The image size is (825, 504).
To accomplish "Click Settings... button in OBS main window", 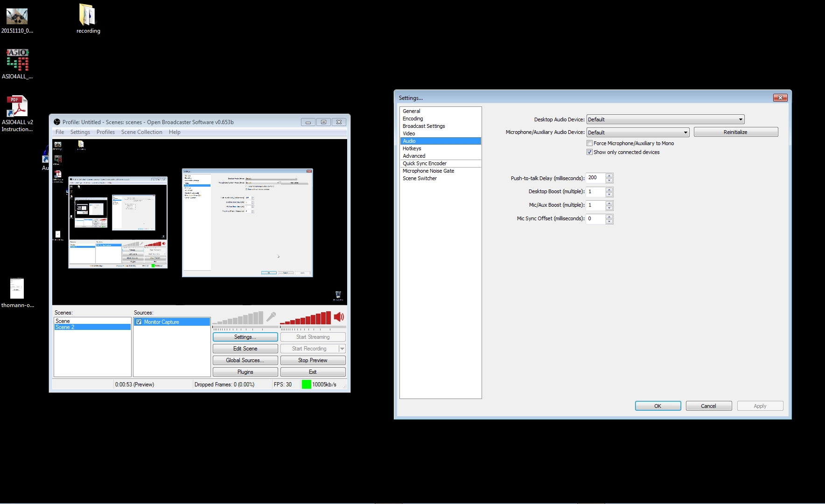I will (x=245, y=337).
